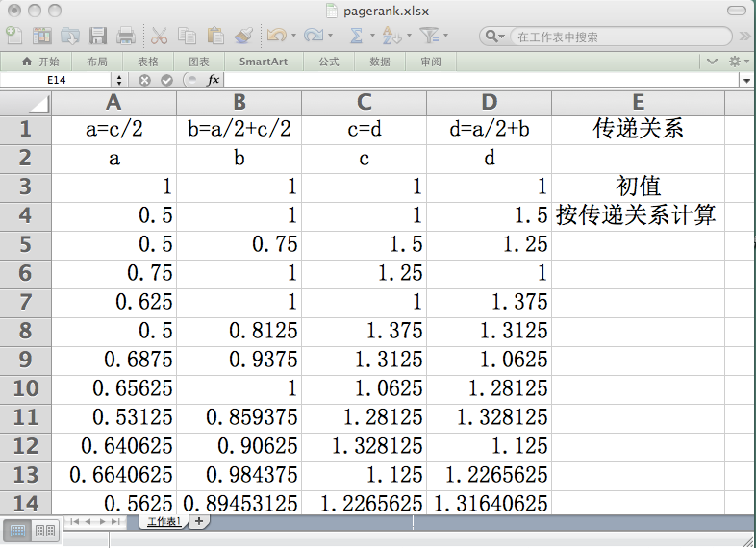Add a new sheet with plus tab
Image resolution: width=756 pixels, height=548 pixels.
[199, 521]
